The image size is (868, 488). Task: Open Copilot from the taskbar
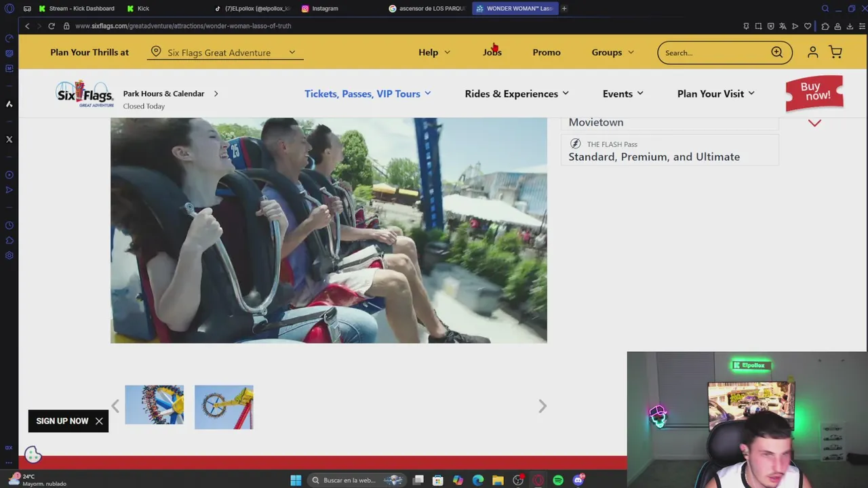coord(458,480)
